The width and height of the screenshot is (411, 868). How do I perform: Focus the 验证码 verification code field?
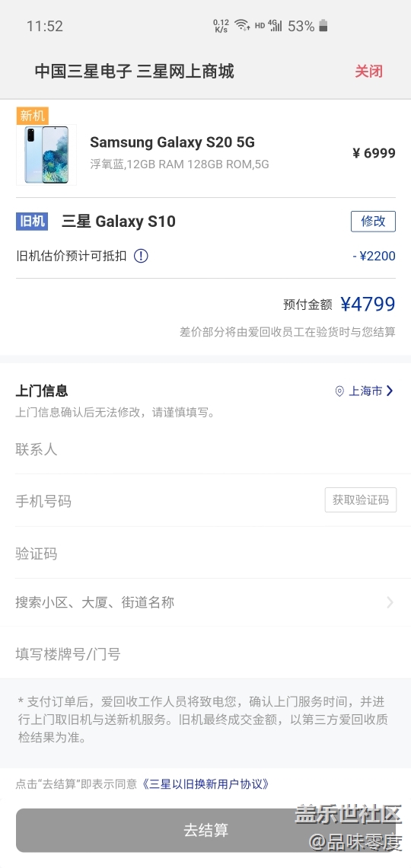click(205, 554)
